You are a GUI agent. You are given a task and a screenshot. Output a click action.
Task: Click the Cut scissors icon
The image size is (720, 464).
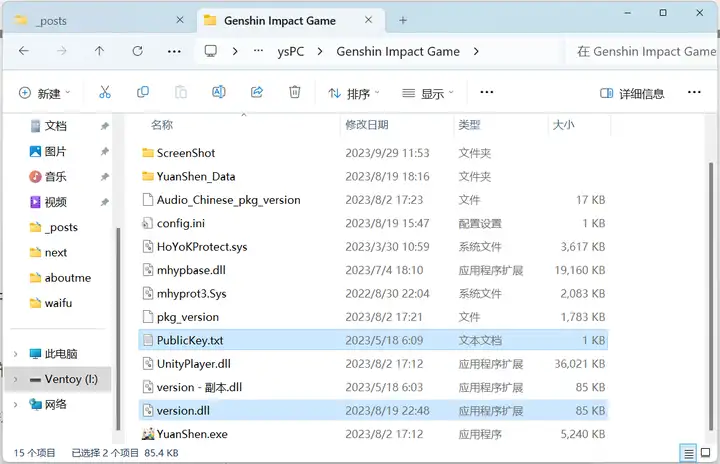pos(105,92)
